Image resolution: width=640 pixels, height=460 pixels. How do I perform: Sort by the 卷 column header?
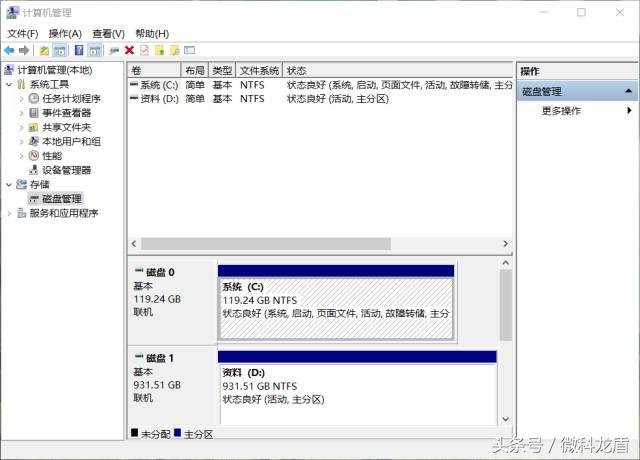point(154,71)
